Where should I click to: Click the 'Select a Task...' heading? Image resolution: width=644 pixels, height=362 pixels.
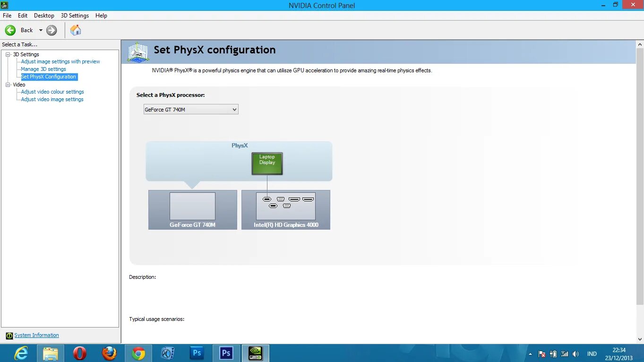(19, 44)
